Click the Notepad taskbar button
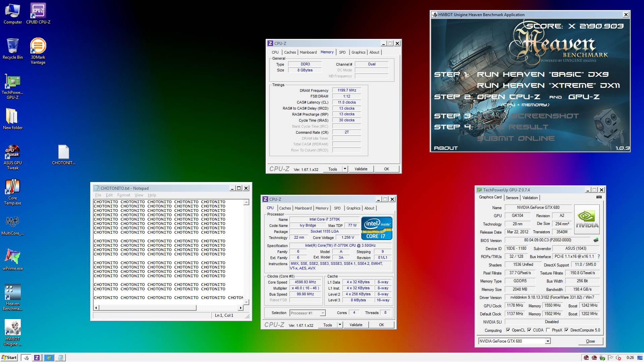The height and width of the screenshot is (362, 644). pyautogui.click(x=60, y=358)
